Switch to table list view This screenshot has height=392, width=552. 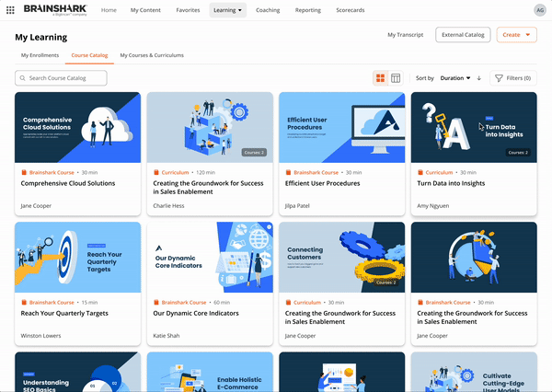(x=396, y=78)
